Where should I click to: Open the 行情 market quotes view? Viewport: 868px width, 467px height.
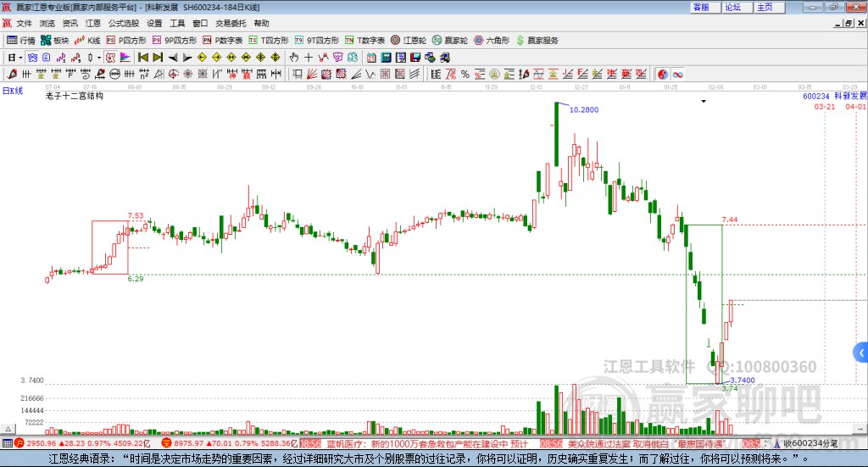click(20, 41)
